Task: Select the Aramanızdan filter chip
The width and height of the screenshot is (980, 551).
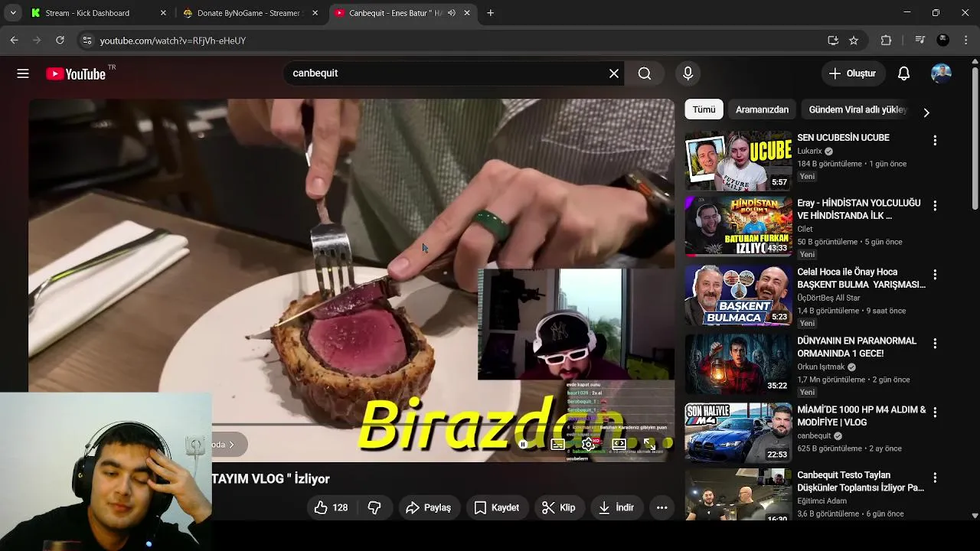Action: point(762,109)
